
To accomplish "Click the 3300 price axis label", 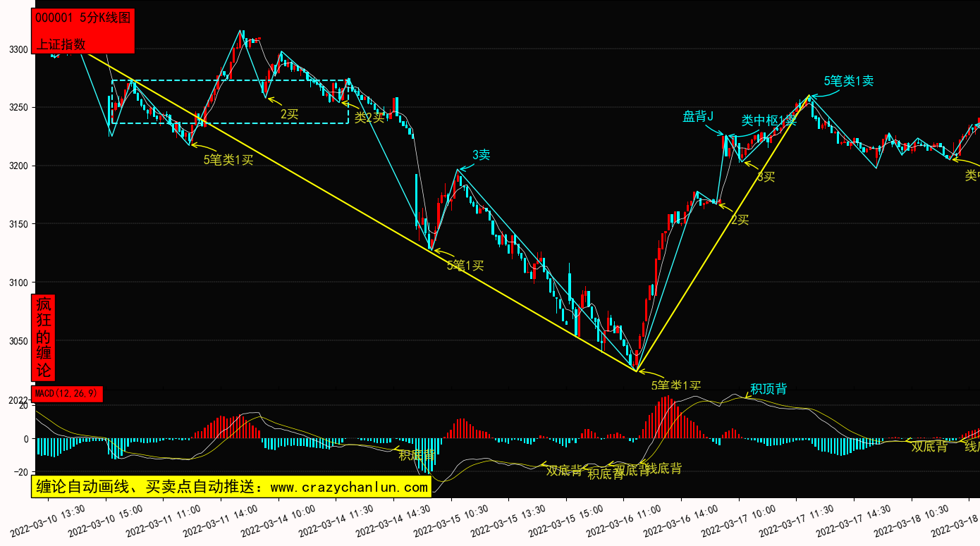I will (19, 49).
